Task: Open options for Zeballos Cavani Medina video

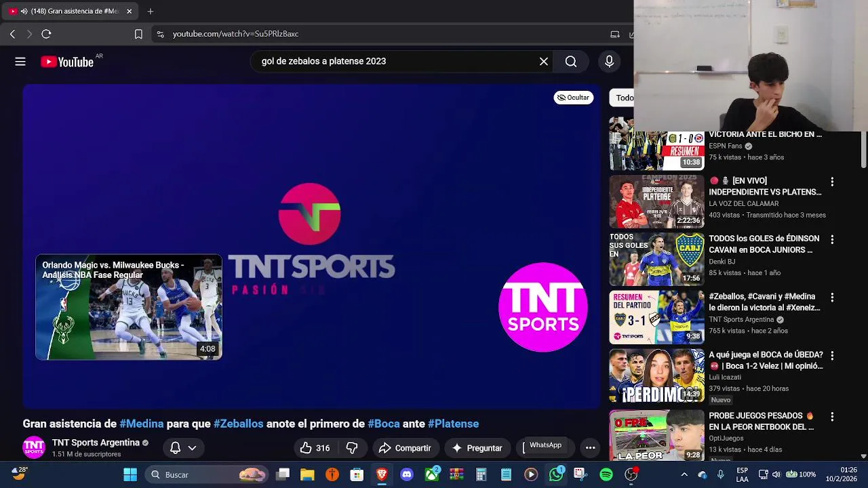Action: click(832, 298)
